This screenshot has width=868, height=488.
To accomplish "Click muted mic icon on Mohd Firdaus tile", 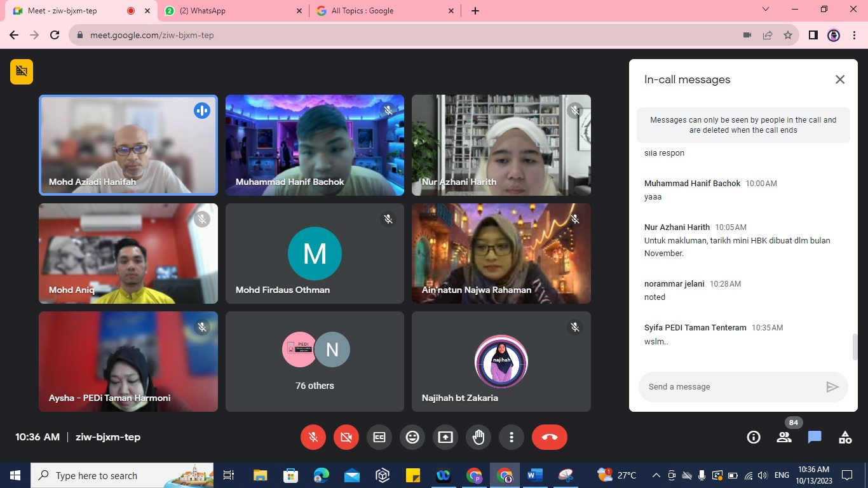I will (x=388, y=219).
